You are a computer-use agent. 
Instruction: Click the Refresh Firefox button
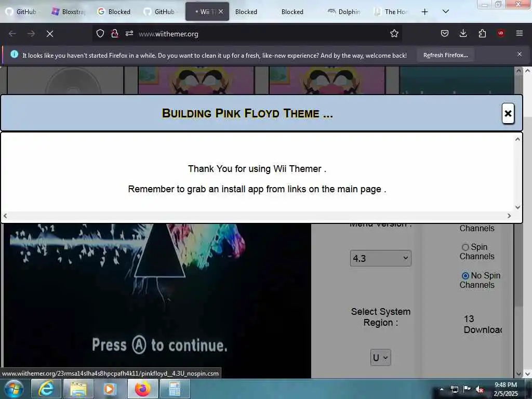point(445,55)
